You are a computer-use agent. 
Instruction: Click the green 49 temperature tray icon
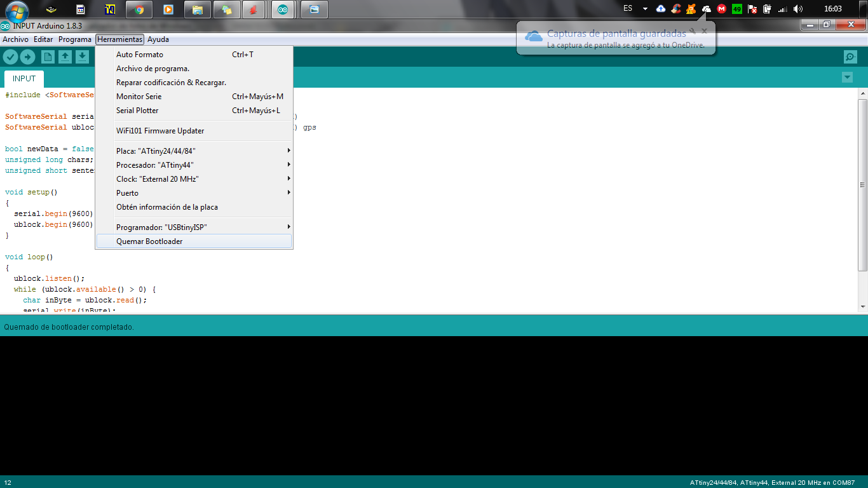point(737,9)
